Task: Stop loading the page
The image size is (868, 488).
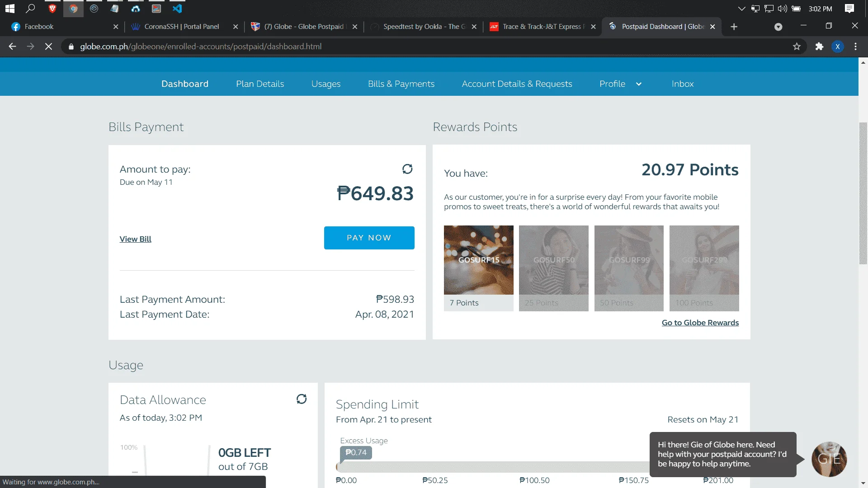Action: pos(48,47)
